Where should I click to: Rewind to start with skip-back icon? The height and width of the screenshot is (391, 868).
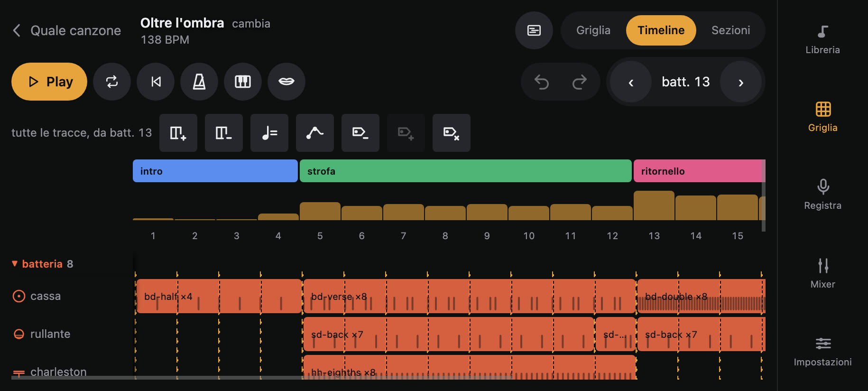pos(156,82)
